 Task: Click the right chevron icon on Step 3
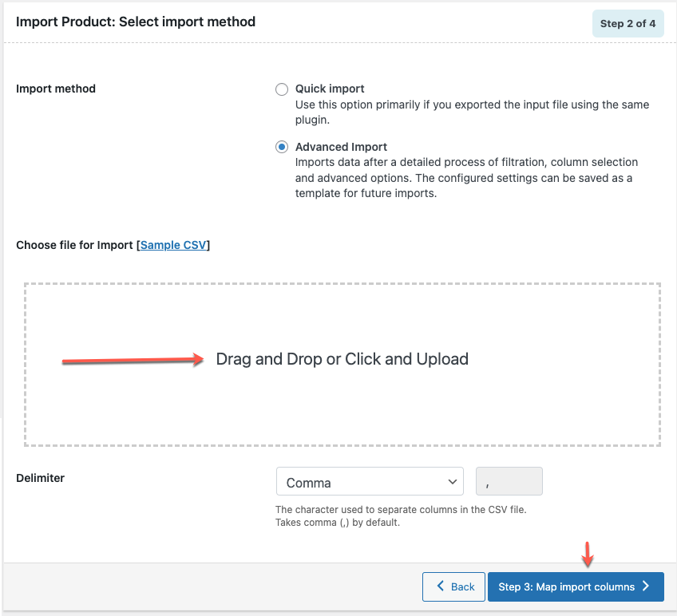tap(646, 586)
